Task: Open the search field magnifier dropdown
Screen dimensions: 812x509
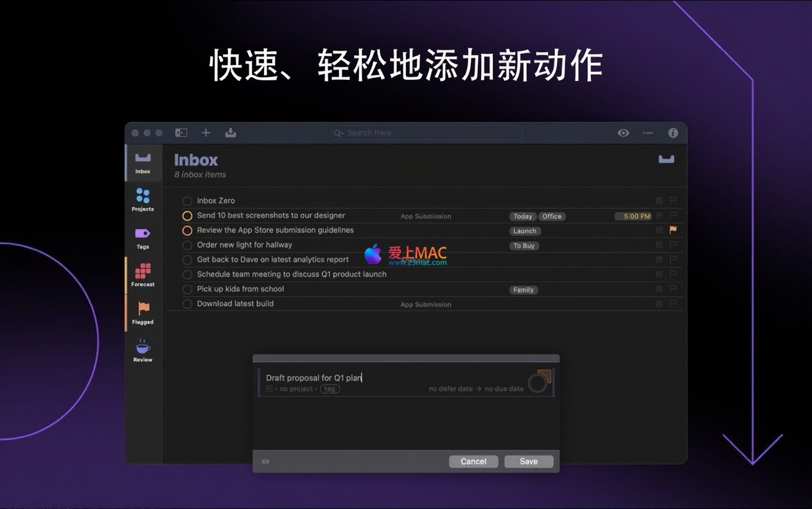Action: pyautogui.click(x=339, y=133)
